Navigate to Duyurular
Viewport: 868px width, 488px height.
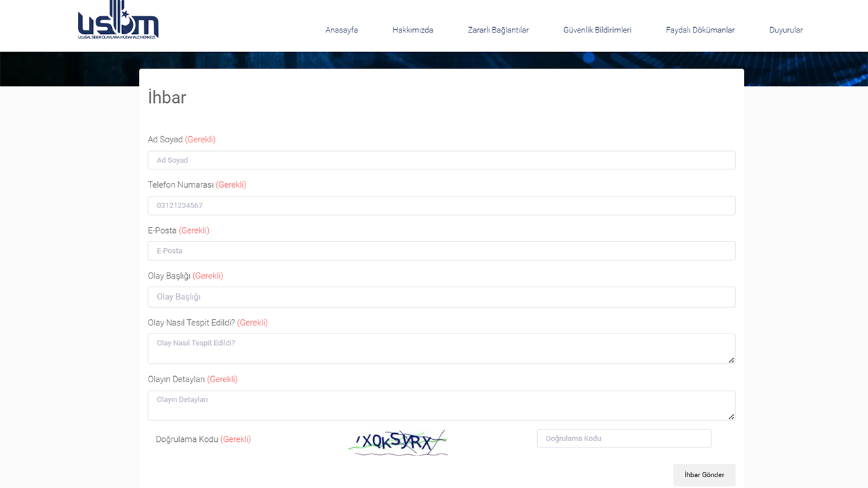pyautogui.click(x=785, y=30)
